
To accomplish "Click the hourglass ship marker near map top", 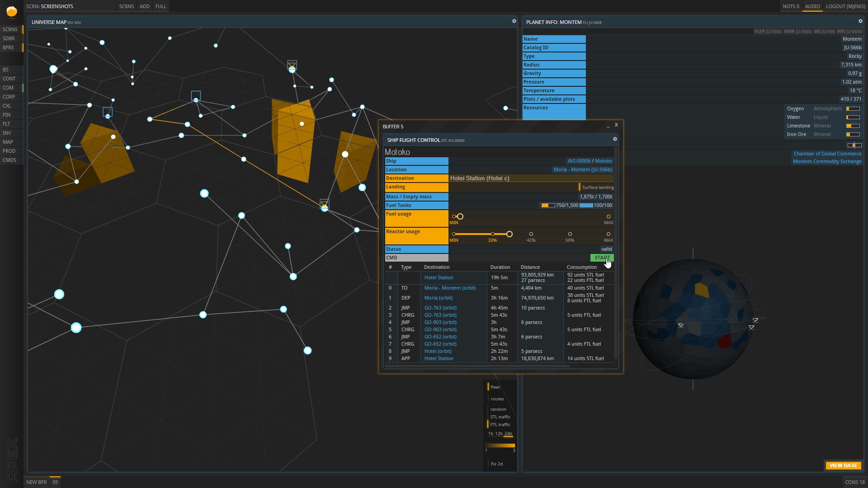I will [x=292, y=66].
